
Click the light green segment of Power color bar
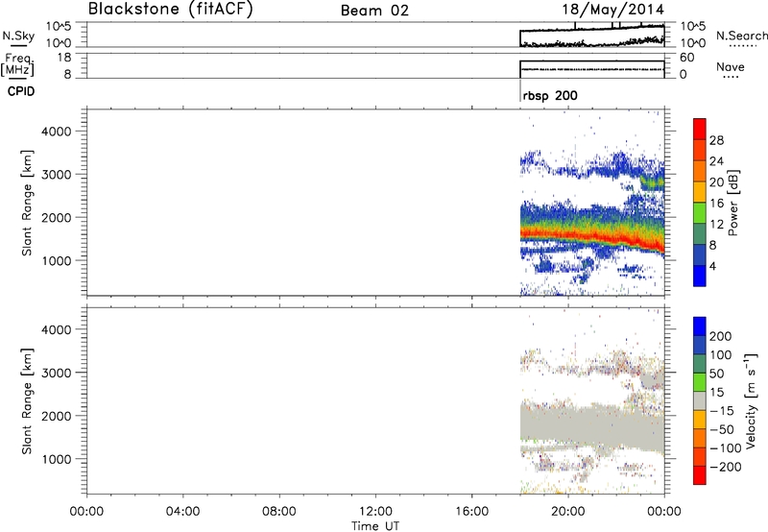pyautogui.click(x=700, y=212)
